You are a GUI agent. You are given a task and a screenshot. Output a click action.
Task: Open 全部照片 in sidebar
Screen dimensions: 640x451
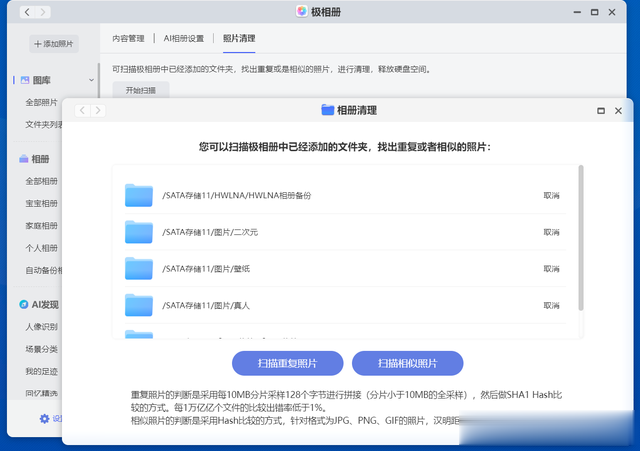point(42,102)
